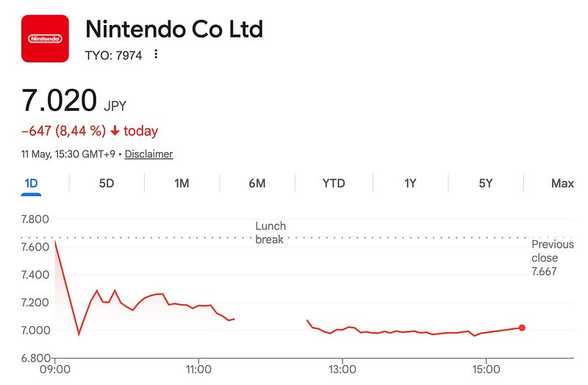588x385 pixels.
Task: Click the Lunch break chart label
Action: [270, 233]
